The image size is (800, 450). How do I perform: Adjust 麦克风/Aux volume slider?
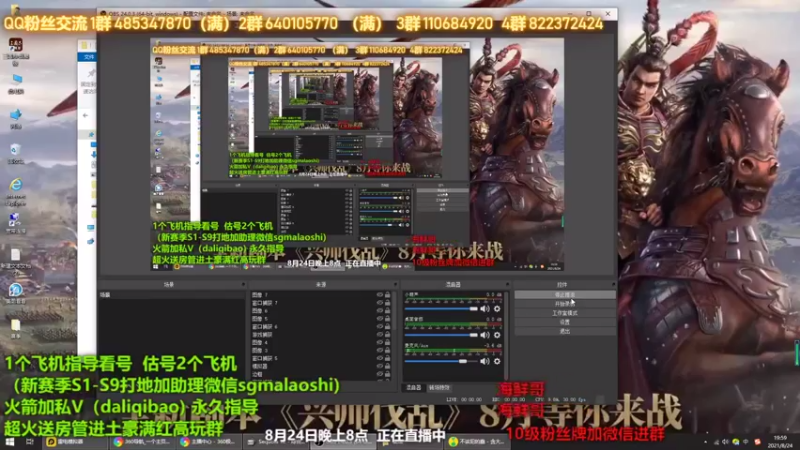tap(441, 361)
